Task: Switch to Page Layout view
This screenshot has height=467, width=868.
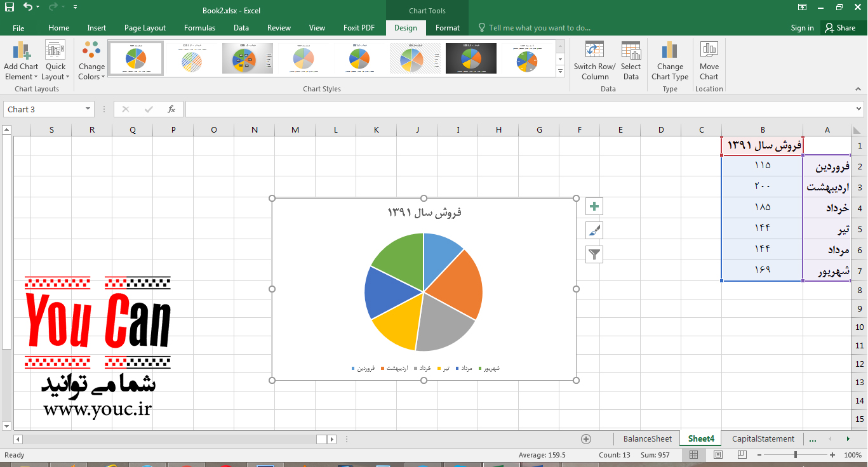Action: [x=718, y=455]
